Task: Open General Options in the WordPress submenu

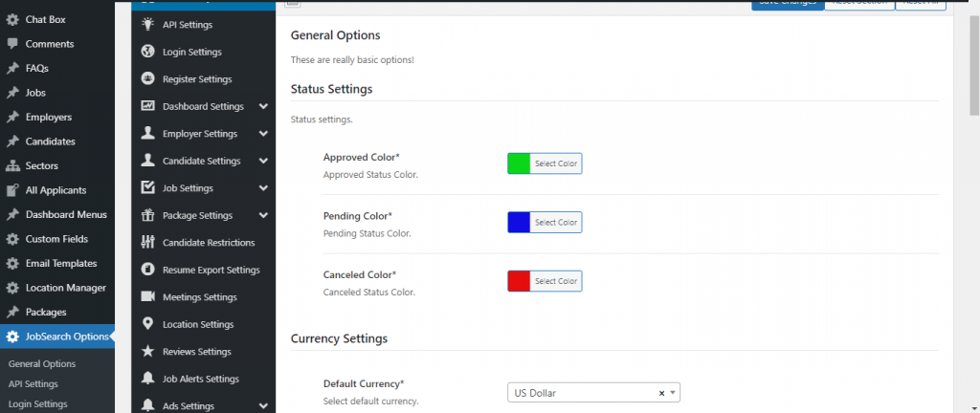Action: pyautogui.click(x=42, y=363)
